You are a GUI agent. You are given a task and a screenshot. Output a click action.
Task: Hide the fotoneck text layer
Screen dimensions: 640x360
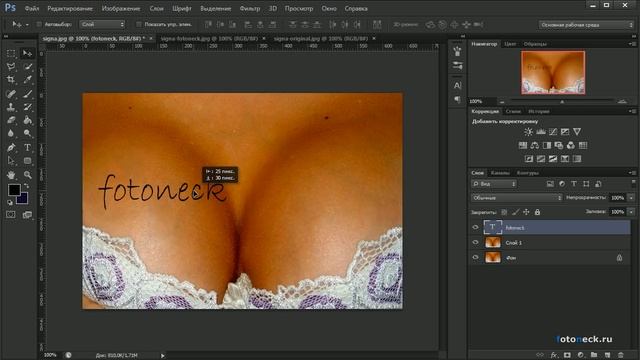coord(476,227)
